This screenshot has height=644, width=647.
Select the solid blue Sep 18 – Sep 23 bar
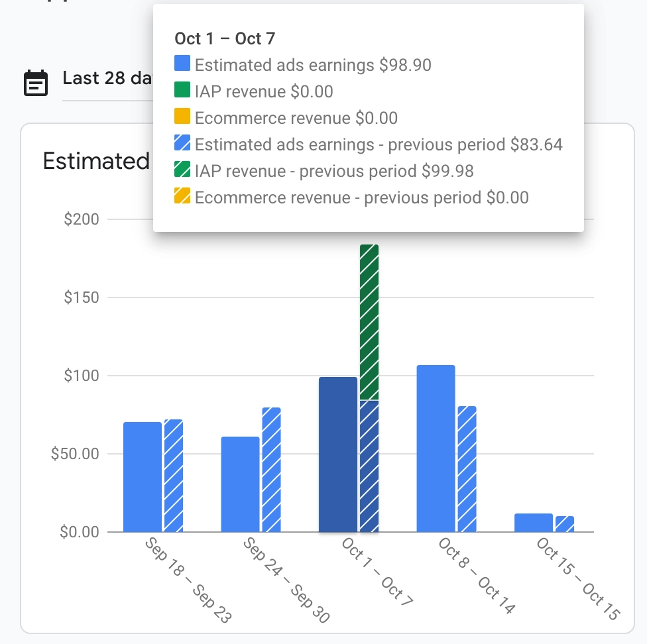pos(142,477)
